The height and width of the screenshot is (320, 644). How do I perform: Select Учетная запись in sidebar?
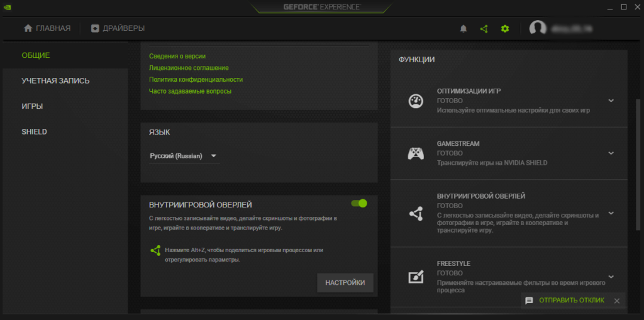click(55, 80)
